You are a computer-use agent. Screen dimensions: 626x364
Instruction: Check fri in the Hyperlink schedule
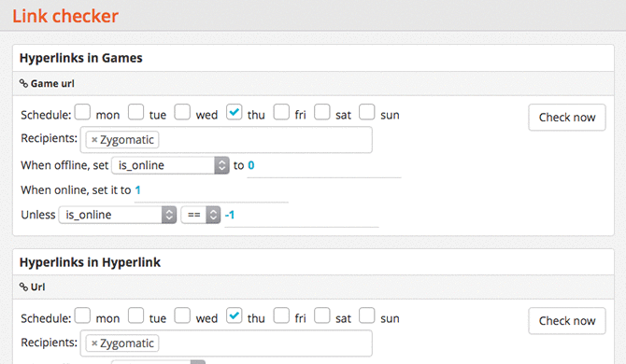pyautogui.click(x=281, y=315)
